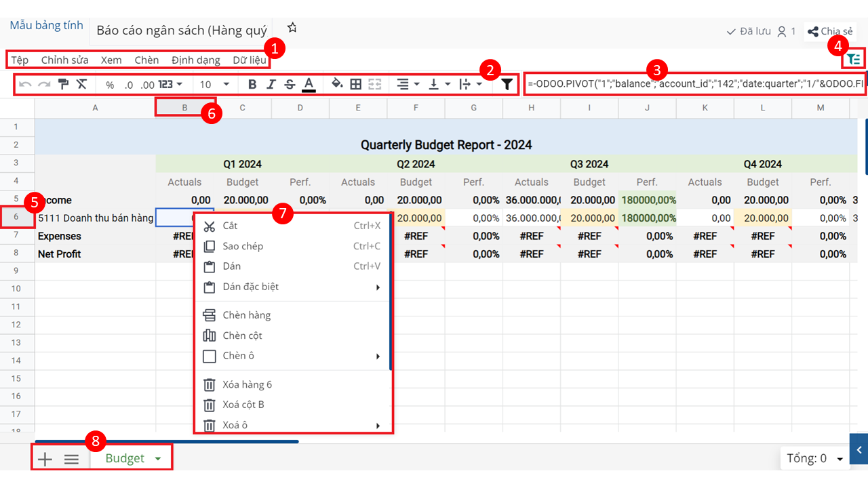Viewport: 868px width, 488px height.
Task: Open the Tệp menu
Action: point(20,60)
